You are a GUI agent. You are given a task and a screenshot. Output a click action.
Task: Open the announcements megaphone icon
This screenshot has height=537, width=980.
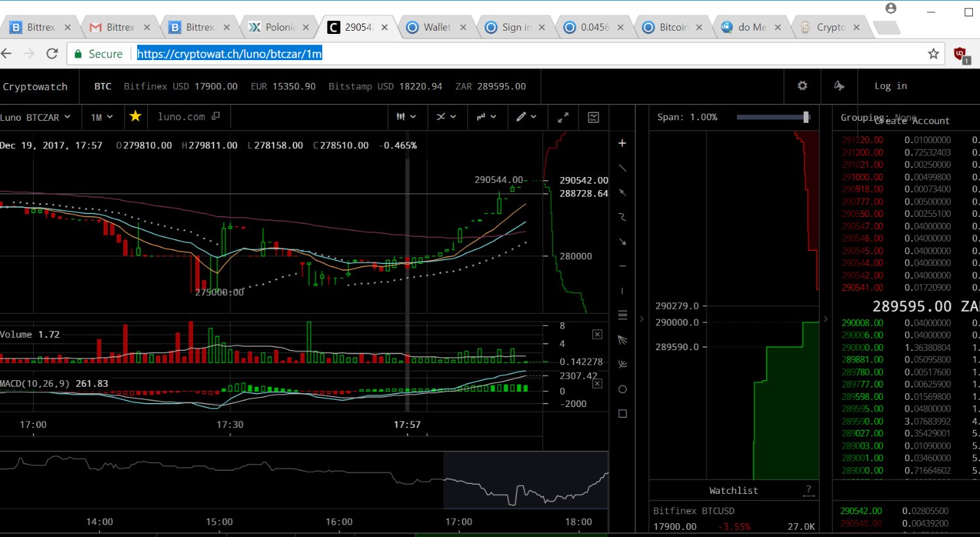point(840,86)
